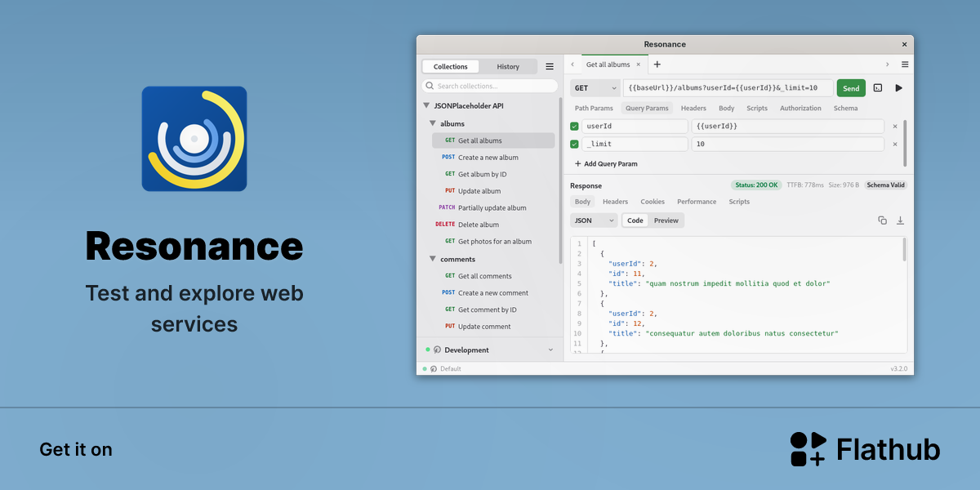This screenshot has width=980, height=490.
Task: Click the {{userId}} value field
Action: [787, 127]
